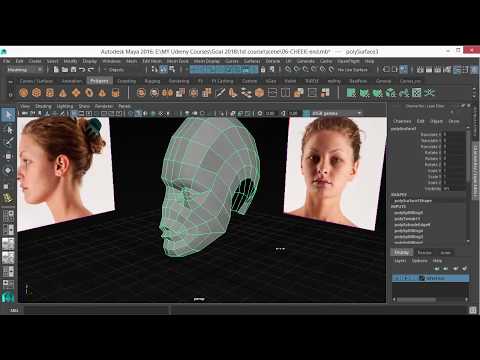Select the side profile reference image plane
The width and height of the screenshot is (480, 360).
[65, 173]
